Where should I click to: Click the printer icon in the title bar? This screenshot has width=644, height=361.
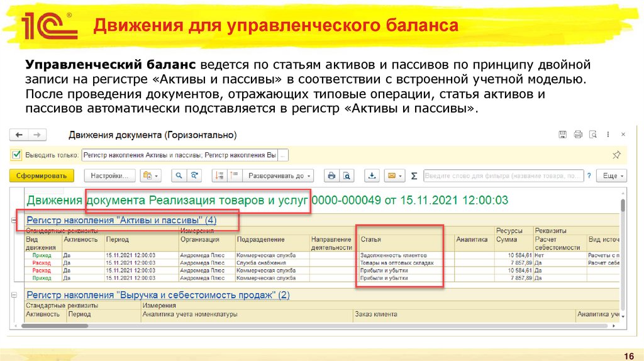point(578,135)
